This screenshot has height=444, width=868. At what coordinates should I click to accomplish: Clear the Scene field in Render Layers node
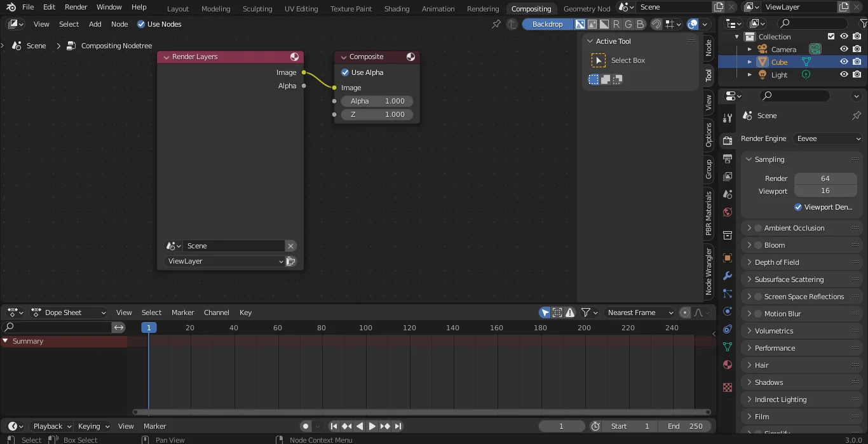[290, 246]
